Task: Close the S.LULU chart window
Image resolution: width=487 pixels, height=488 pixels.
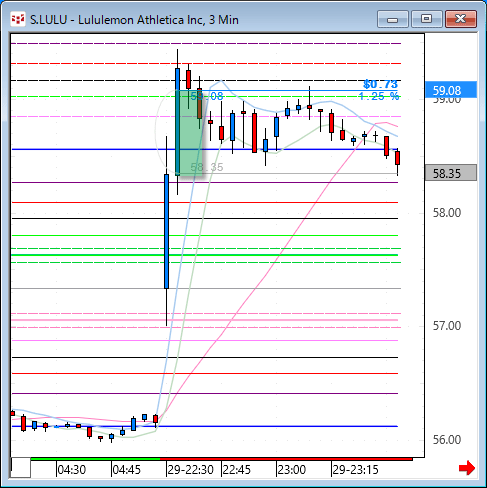Action: pyautogui.click(x=461, y=19)
